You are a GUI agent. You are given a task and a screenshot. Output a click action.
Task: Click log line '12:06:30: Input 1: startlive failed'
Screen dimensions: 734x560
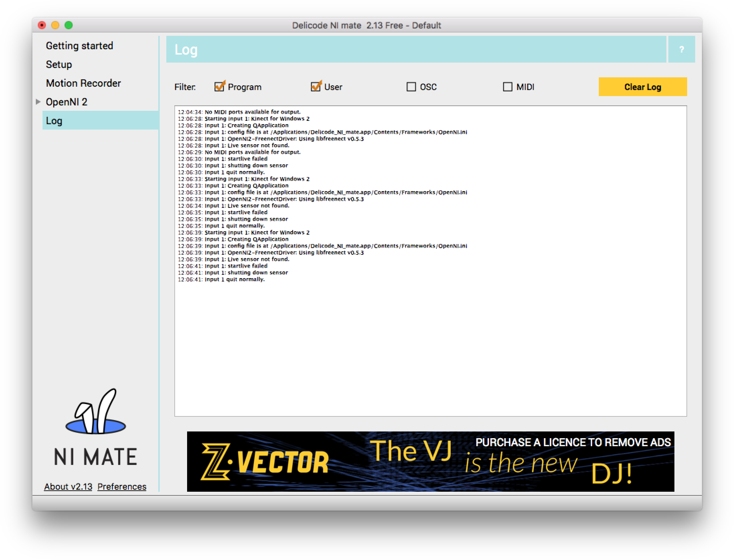click(x=223, y=159)
